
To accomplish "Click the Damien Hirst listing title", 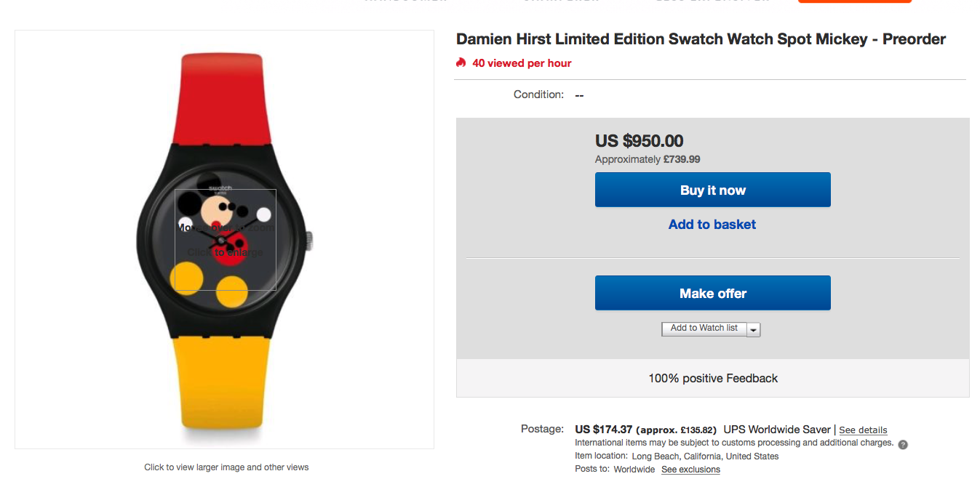I will (701, 39).
